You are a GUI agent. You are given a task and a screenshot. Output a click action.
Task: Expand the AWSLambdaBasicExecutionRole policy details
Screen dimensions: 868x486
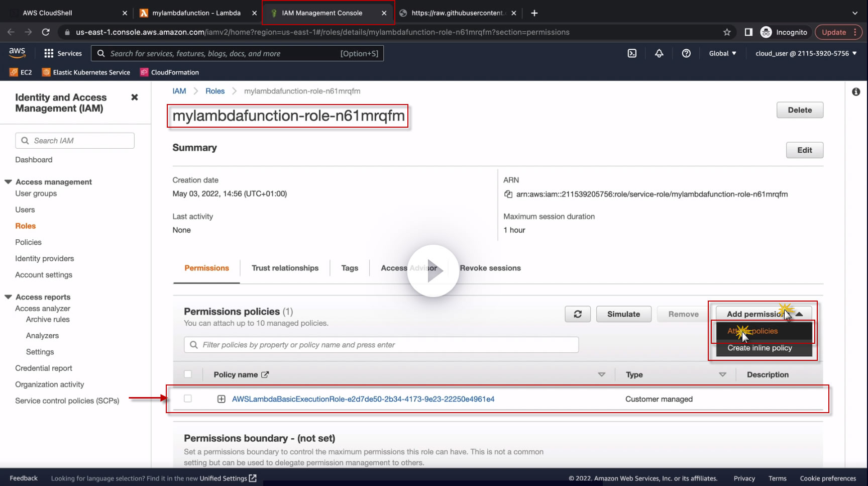pos(221,399)
